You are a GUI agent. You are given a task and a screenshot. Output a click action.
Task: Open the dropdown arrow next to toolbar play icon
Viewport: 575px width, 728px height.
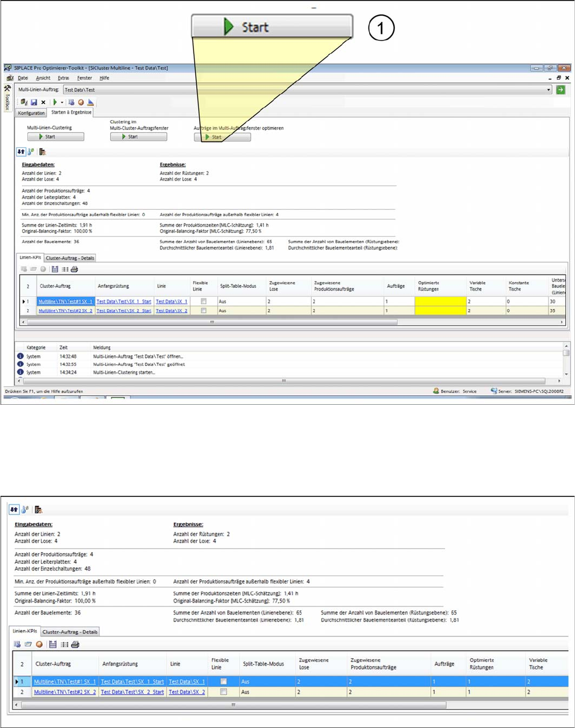point(62,103)
